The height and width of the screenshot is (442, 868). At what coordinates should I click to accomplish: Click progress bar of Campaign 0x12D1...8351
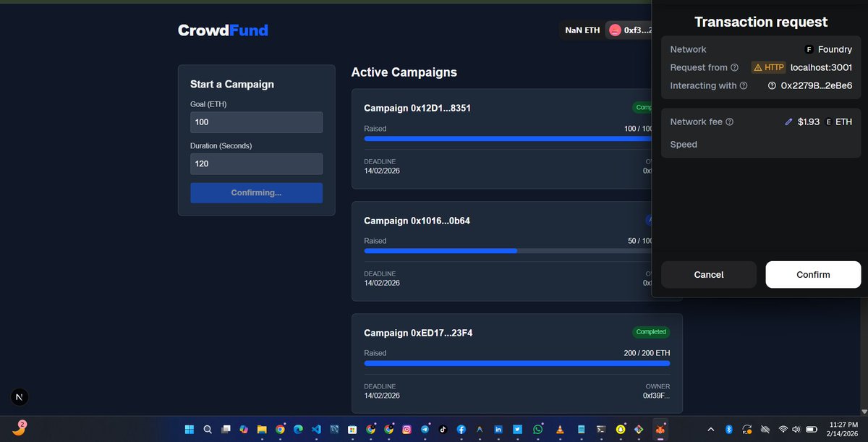508,139
